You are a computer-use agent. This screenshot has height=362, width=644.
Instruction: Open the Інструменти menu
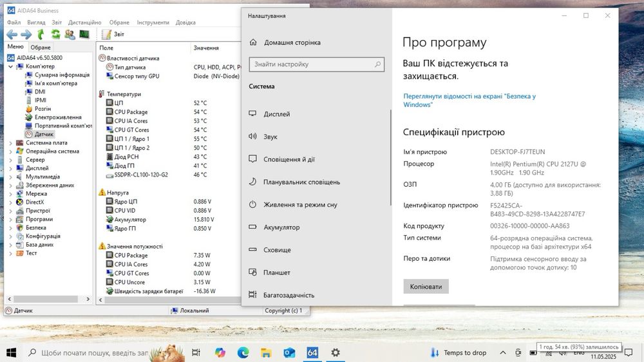click(x=153, y=23)
